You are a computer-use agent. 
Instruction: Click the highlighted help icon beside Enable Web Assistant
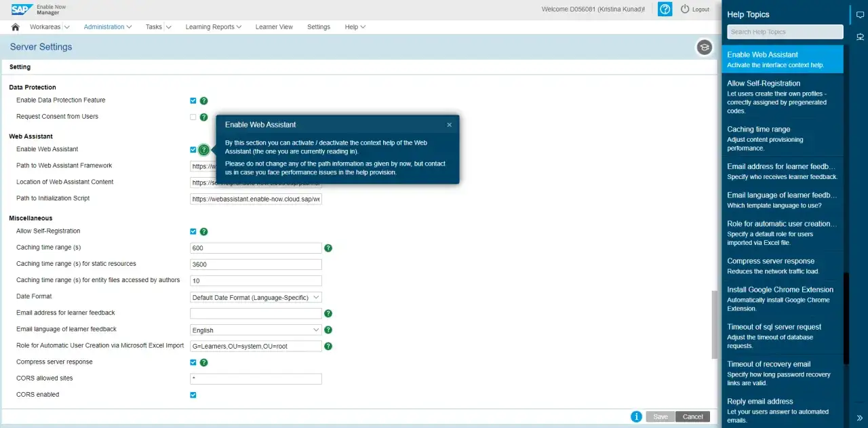[203, 149]
